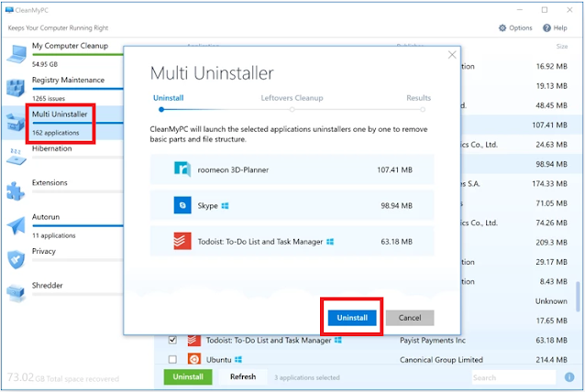The image size is (585, 392).
Task: Cancel the Multi Uninstaller dialog
Action: (410, 318)
